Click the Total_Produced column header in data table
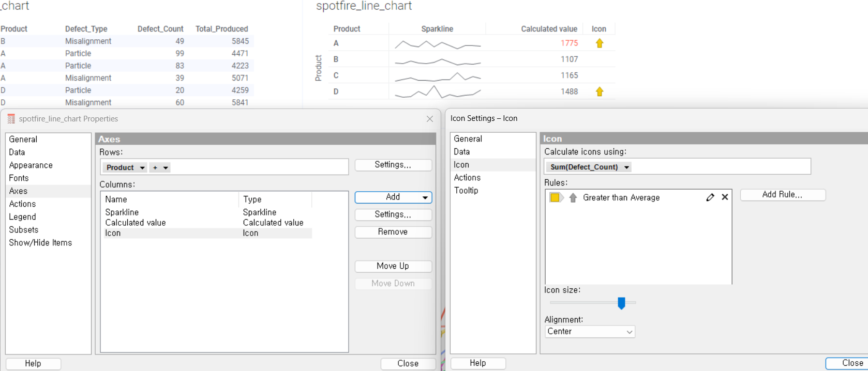Viewport: 868px width, 371px height. pyautogui.click(x=222, y=29)
